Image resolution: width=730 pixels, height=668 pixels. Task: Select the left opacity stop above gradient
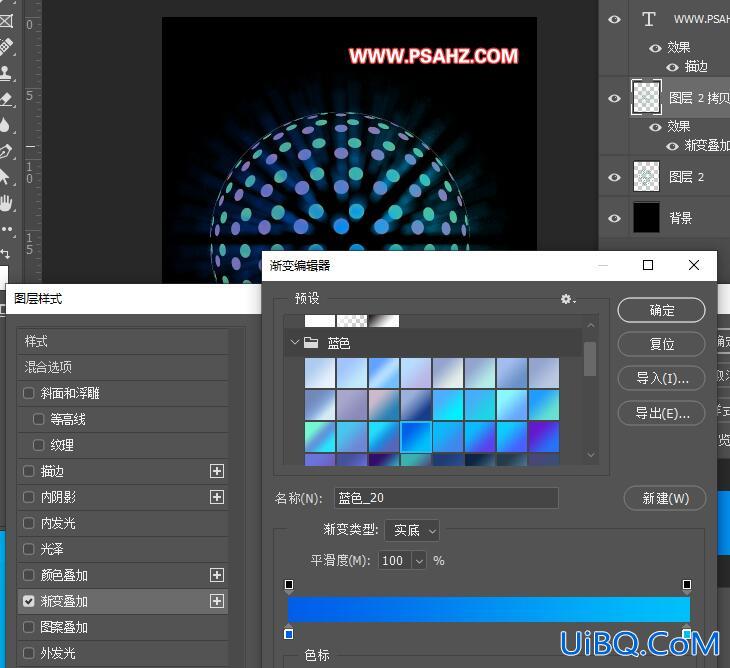(289, 585)
